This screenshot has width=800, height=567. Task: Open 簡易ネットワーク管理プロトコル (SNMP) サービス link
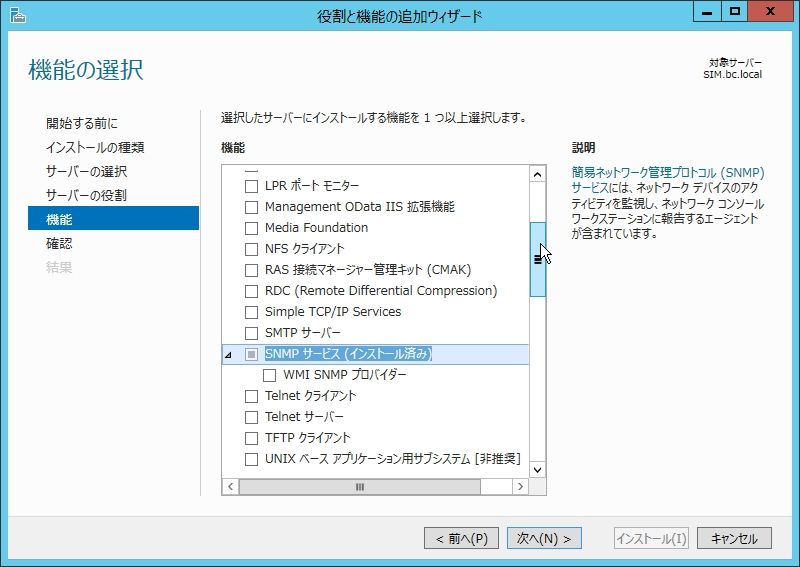click(x=667, y=180)
